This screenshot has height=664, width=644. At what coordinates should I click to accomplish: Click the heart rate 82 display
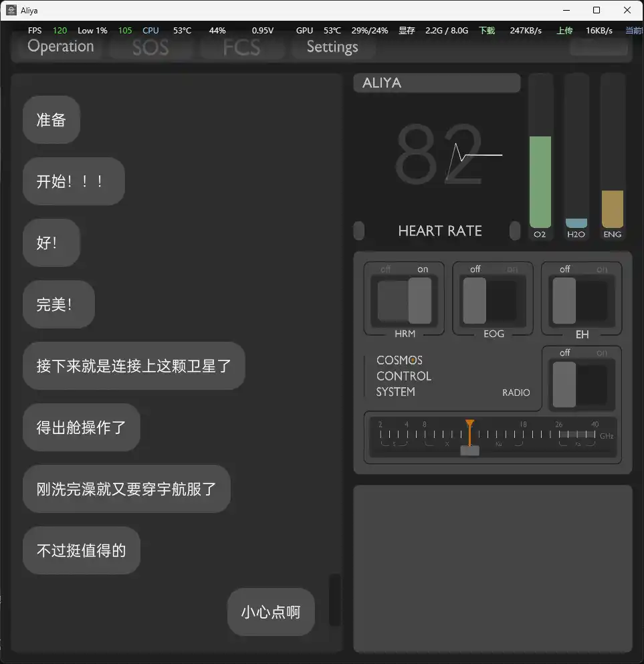[x=439, y=155]
